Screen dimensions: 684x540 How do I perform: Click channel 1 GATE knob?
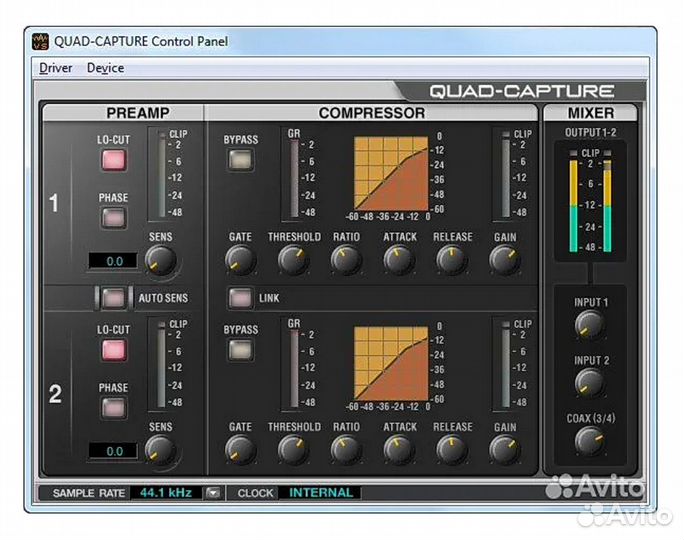point(240,260)
